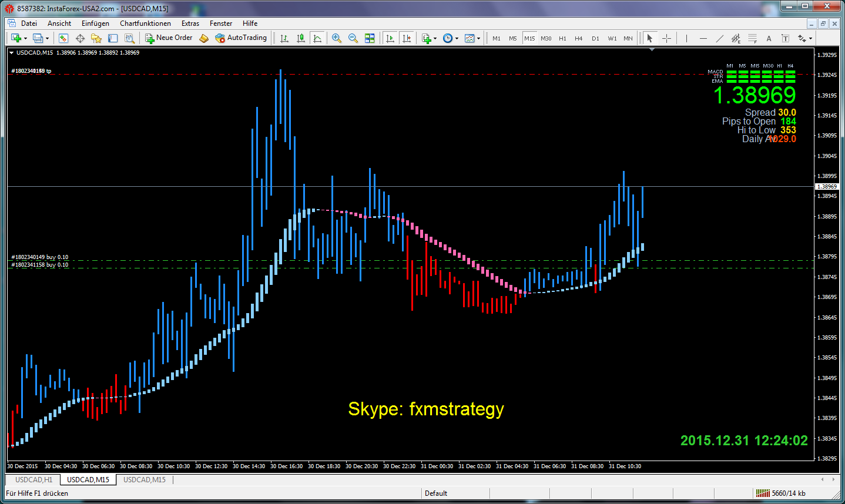The width and height of the screenshot is (845, 504).
Task: Toggle the Terminal window icon
Action: click(x=113, y=38)
